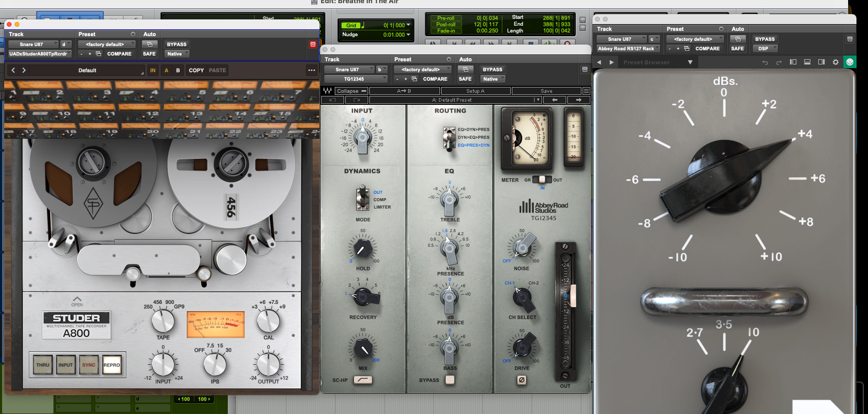The height and width of the screenshot is (414, 868).
Task: Click A→B copy in Waves toolbar
Action: tap(404, 91)
